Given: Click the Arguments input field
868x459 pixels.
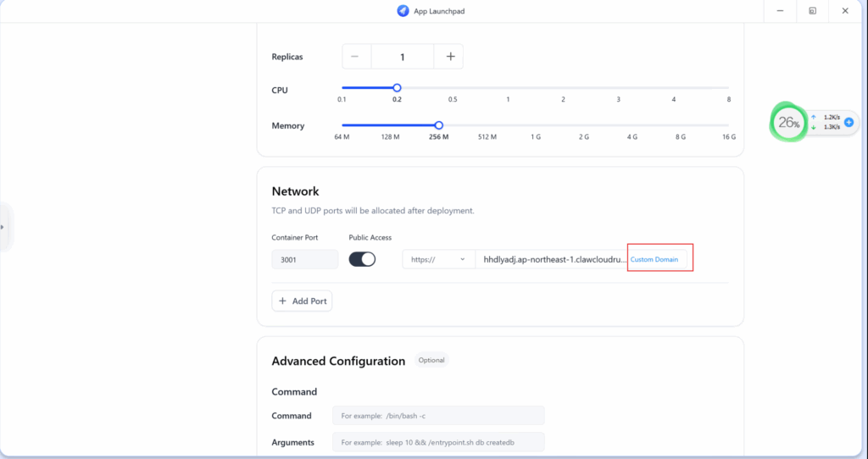Looking at the screenshot, I should (x=438, y=442).
